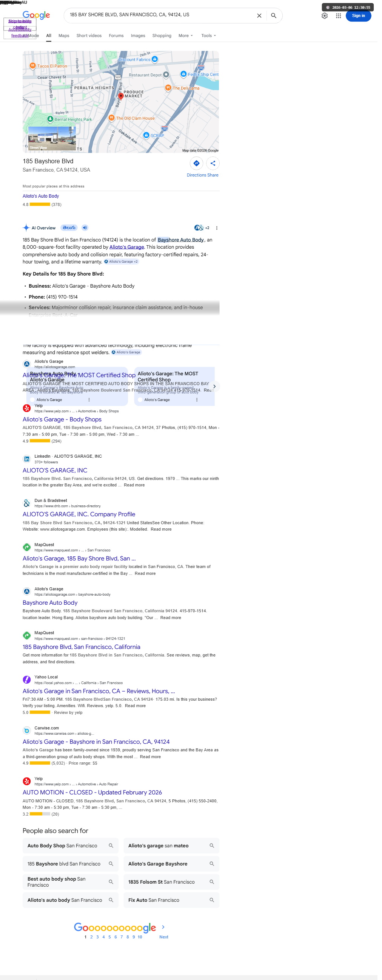Open ALIOTO'S GARAGE, INC. Company Profile

pos(79,514)
